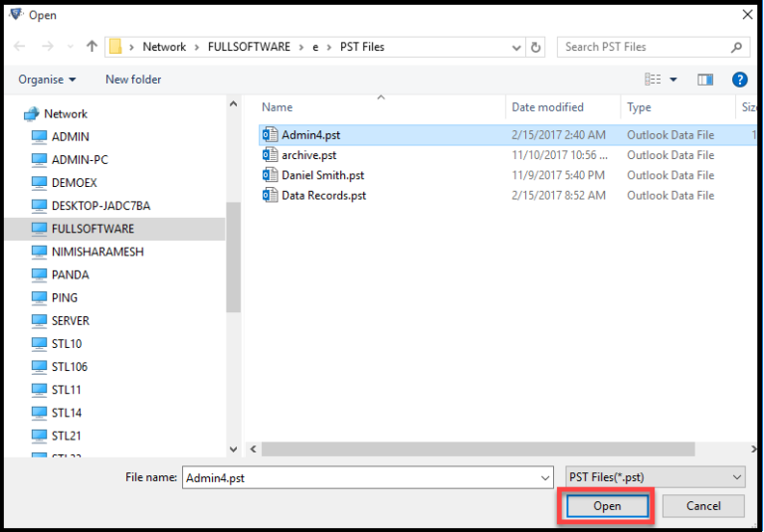The image size is (764, 532).
Task: Expand the address bar history dropdown
Action: point(516,48)
